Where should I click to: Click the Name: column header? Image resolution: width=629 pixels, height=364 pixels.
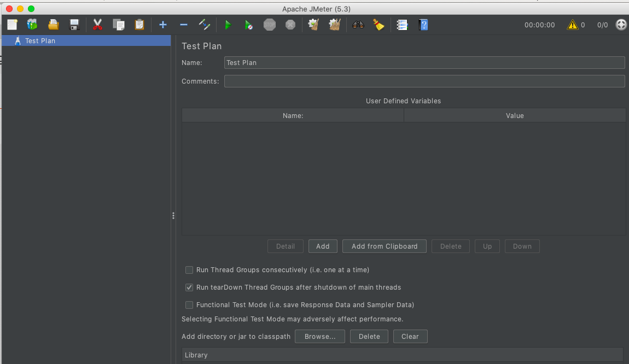pyautogui.click(x=293, y=115)
